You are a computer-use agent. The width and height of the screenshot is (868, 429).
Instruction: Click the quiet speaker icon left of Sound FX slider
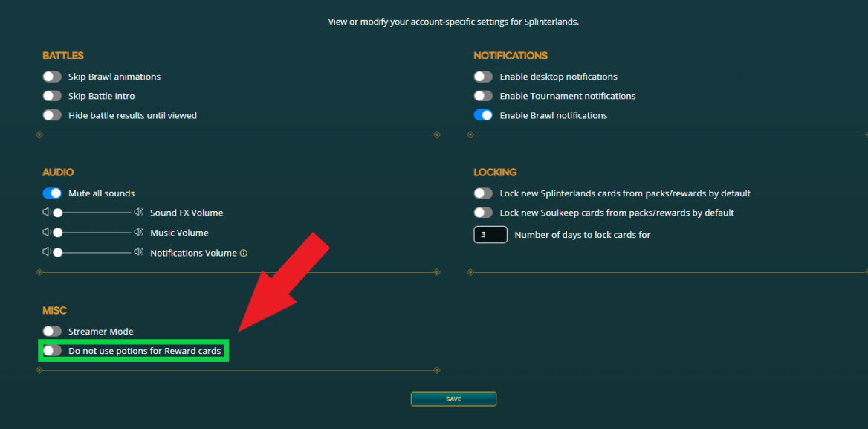click(46, 213)
